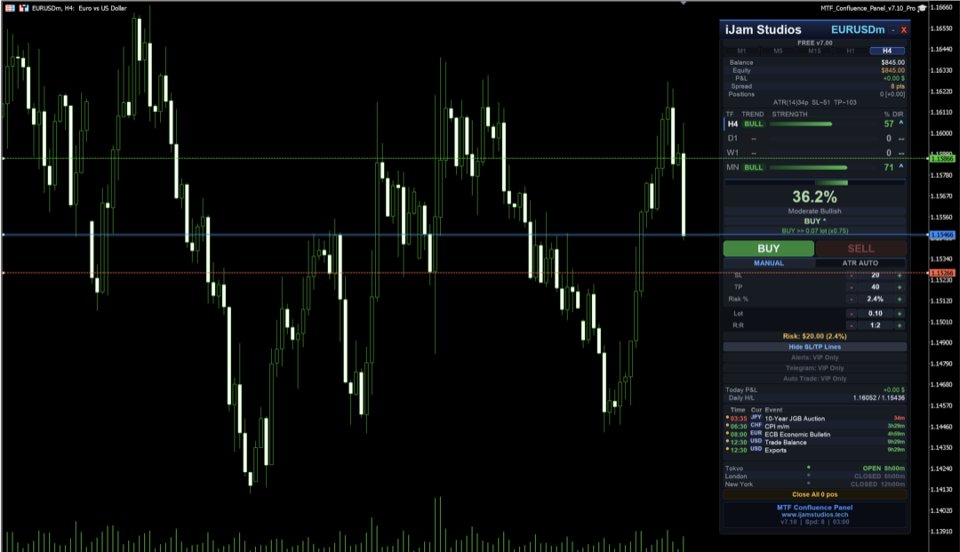Click the Lot value field 0.10
The width and height of the screenshot is (960, 552).
coord(876,313)
